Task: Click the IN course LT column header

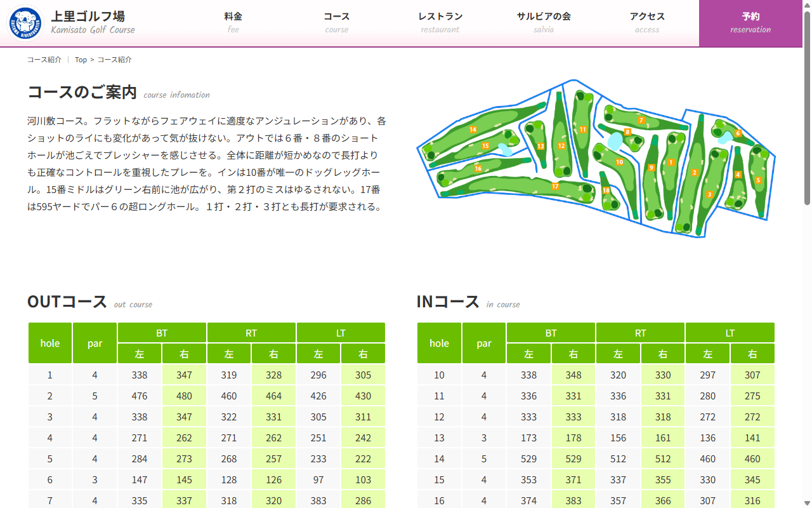Action: point(730,333)
